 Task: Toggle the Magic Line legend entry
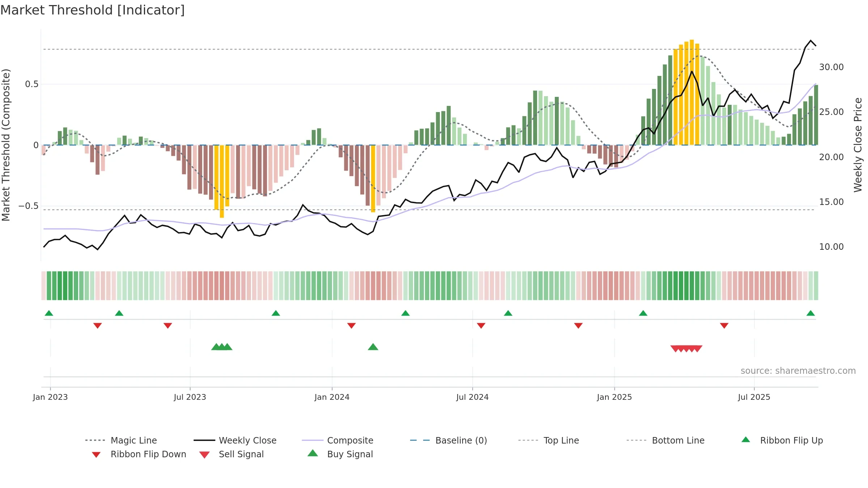click(121, 440)
